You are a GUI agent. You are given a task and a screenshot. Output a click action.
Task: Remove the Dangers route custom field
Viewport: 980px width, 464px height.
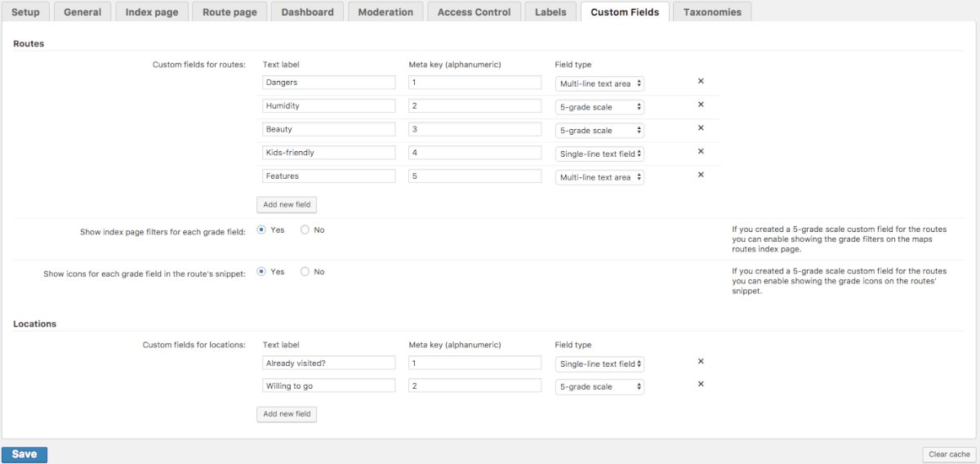click(x=701, y=82)
